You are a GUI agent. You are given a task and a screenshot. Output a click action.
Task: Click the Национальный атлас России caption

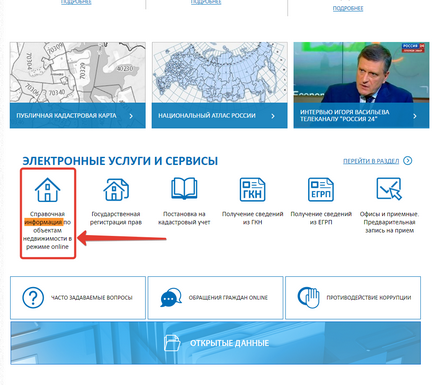207,116
